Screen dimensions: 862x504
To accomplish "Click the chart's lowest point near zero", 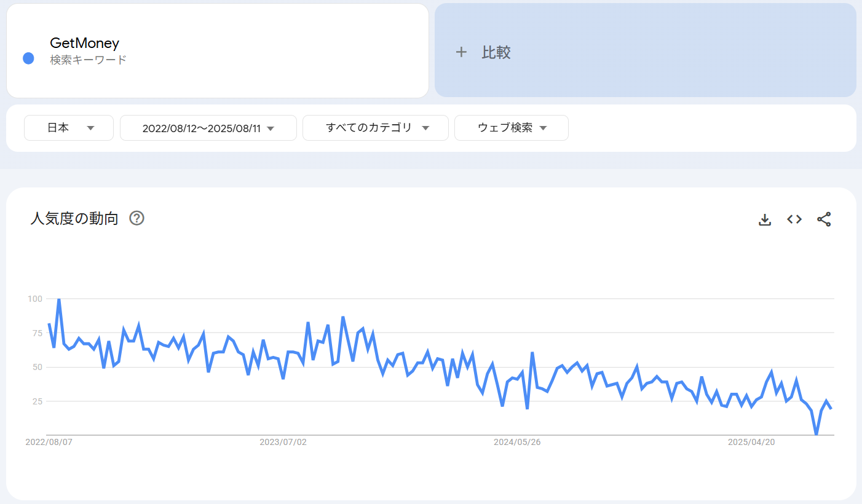I will (817, 434).
